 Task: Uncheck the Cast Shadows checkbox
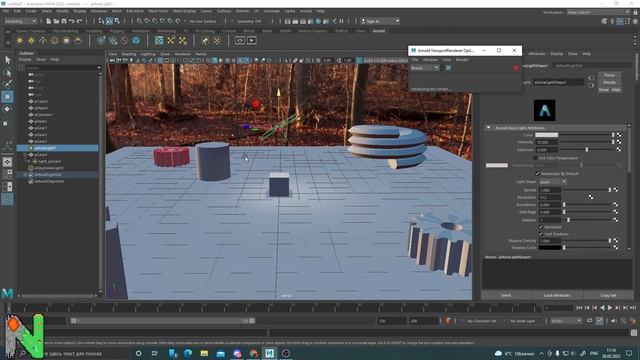coord(540,234)
